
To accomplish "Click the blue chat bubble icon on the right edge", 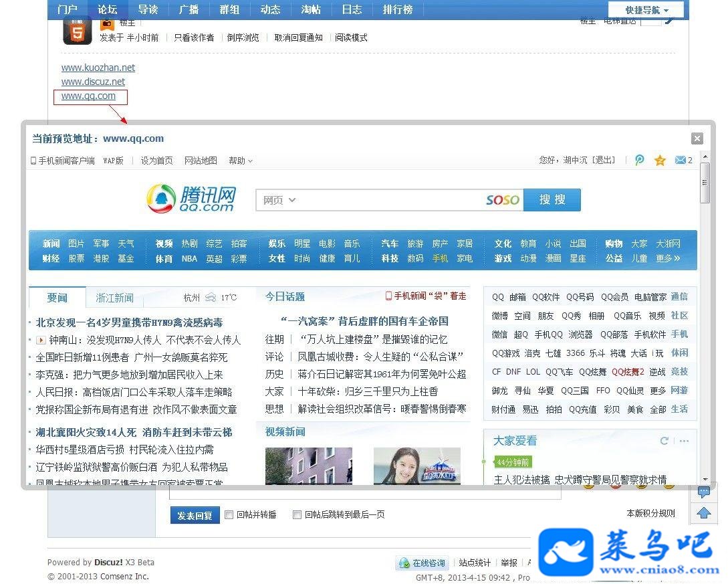I will point(704,492).
